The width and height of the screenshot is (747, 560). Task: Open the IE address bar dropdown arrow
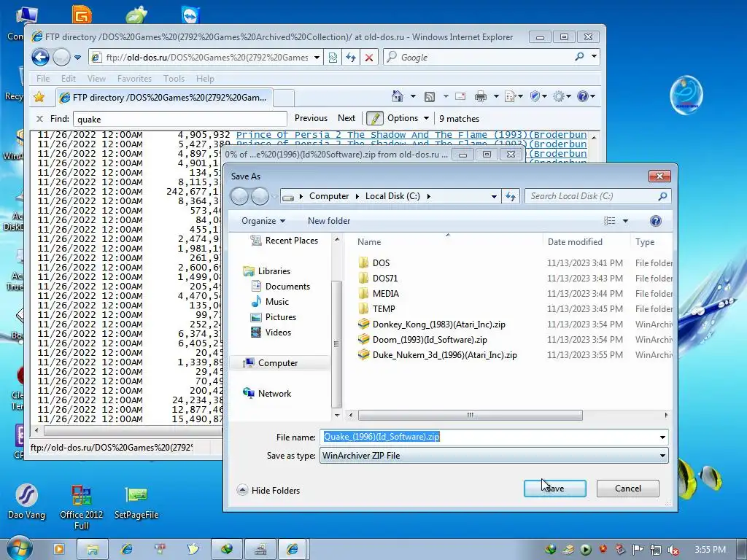[x=317, y=58]
